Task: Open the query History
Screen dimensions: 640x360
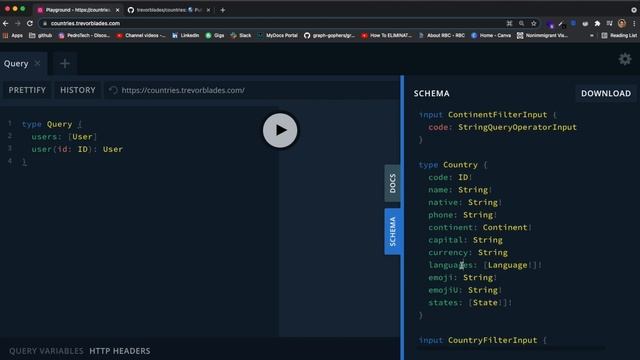Action: click(78, 90)
